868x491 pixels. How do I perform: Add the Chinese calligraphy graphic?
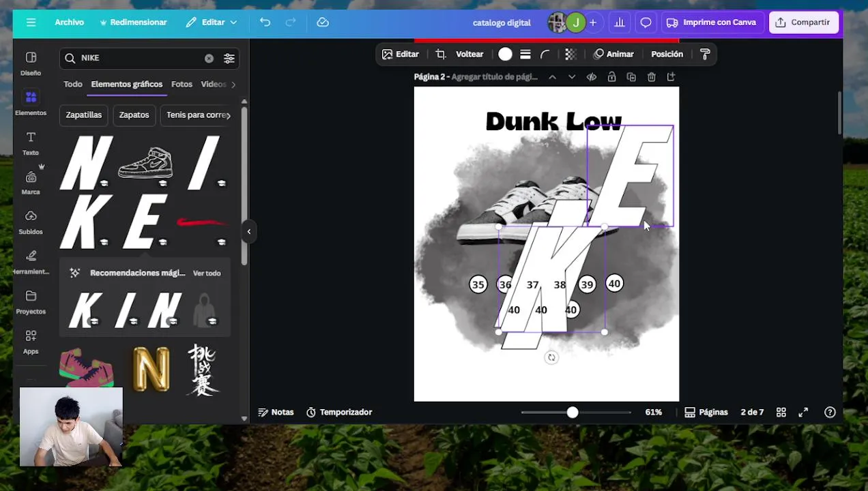click(203, 370)
